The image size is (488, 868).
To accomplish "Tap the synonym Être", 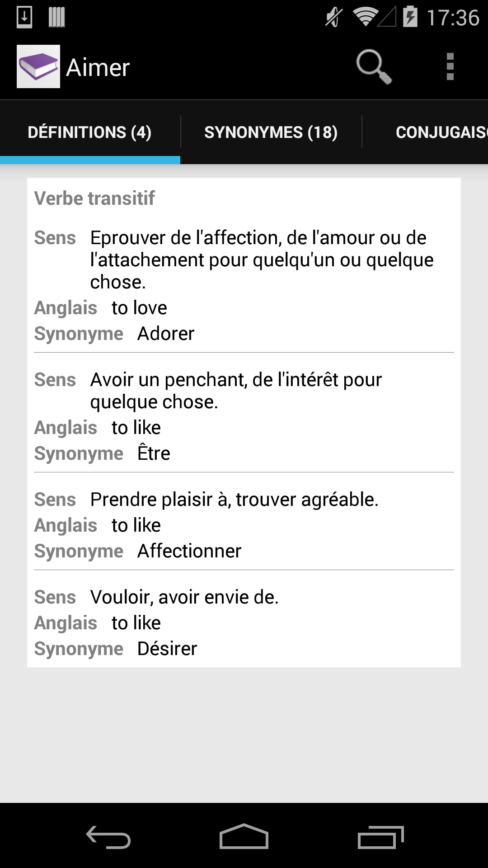I will coord(154,453).
